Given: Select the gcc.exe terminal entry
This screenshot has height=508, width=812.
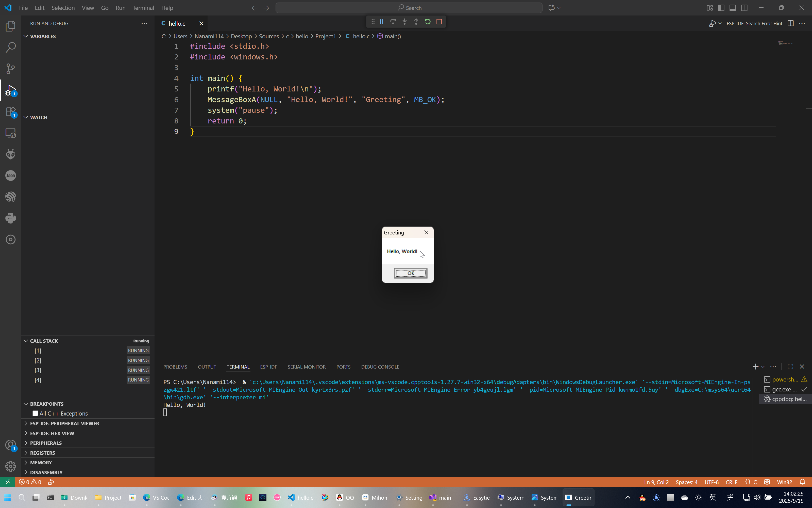Looking at the screenshot, I should pyautogui.click(x=785, y=389).
